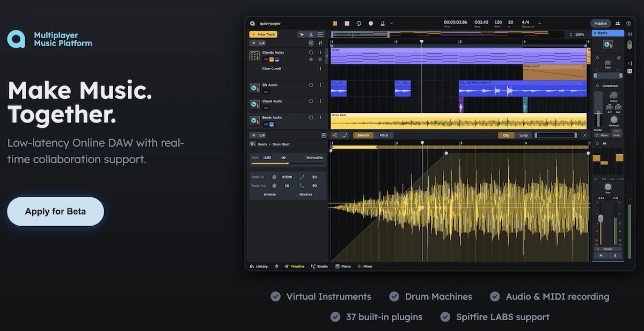Start recording with the record button
This screenshot has height=331, width=644.
click(x=370, y=24)
